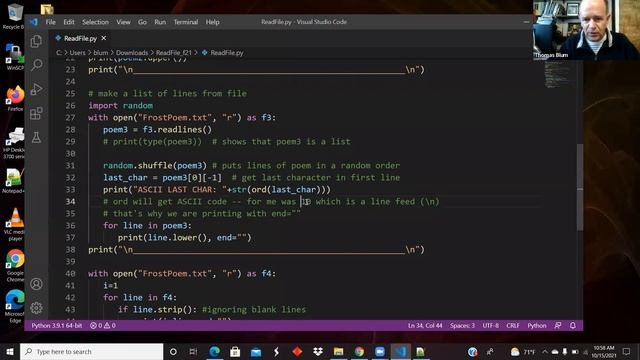Viewport: 640px width, 360px height.
Task: Open the Explorer view in activity bar
Action: click(x=36, y=41)
